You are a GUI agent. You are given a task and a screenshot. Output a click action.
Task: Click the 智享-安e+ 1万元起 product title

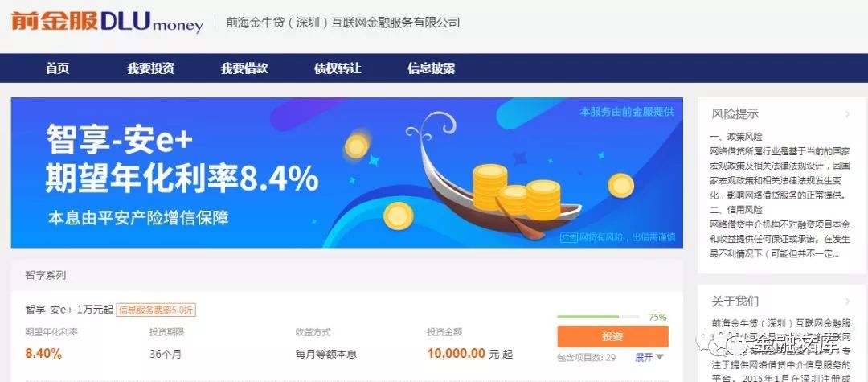pos(68,310)
